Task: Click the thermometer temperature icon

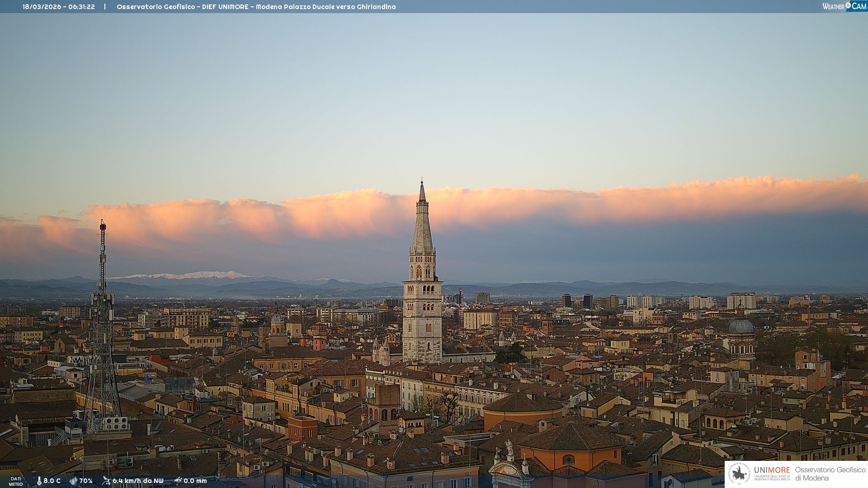Action: (39, 481)
